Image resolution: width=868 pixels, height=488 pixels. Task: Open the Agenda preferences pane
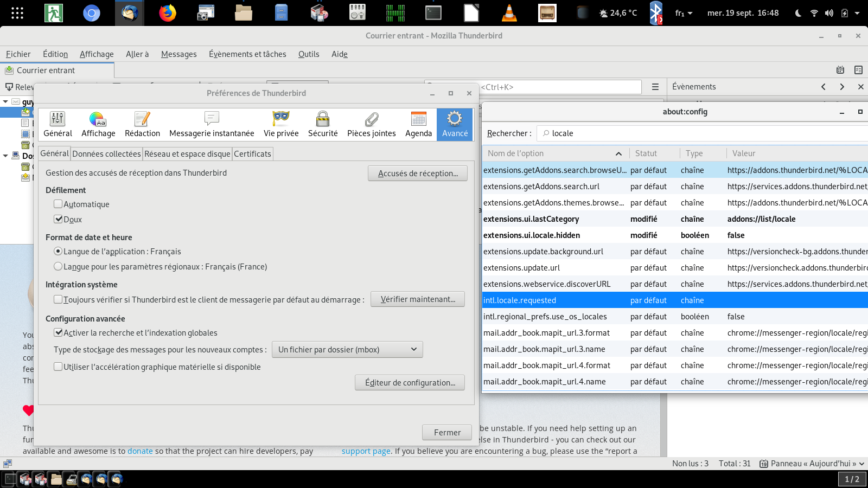(419, 125)
